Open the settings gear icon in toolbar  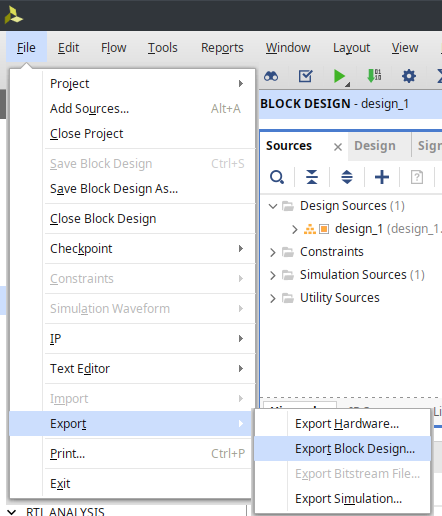coord(409,76)
